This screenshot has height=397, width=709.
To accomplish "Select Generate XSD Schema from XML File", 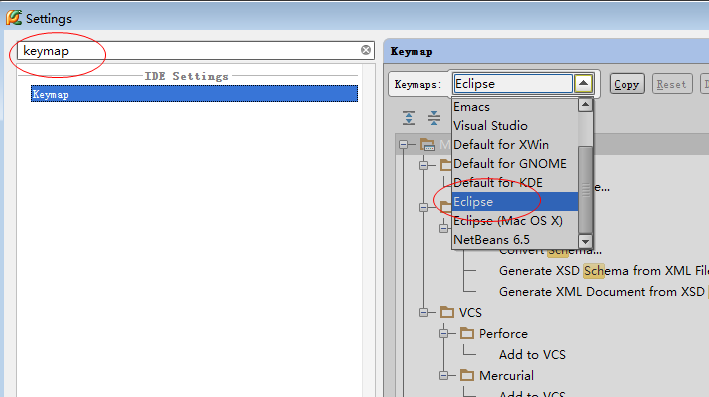I will (603, 270).
